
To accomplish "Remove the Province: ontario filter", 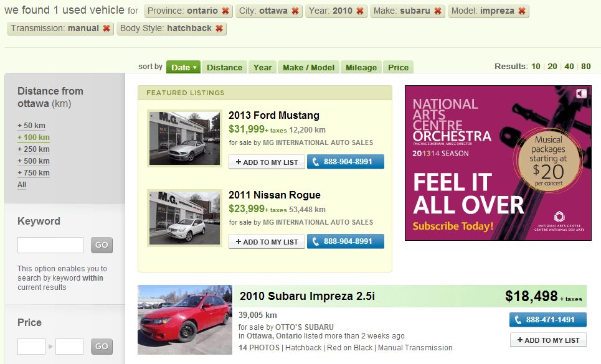I will coord(225,11).
